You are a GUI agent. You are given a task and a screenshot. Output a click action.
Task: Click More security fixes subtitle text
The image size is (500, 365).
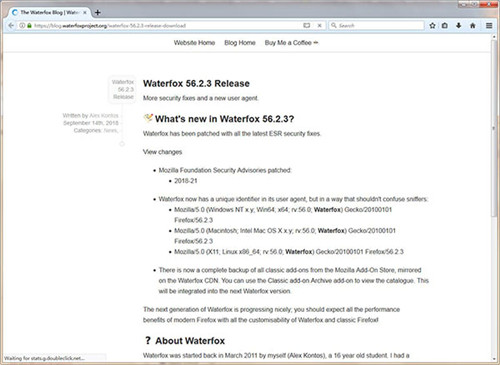[201, 98]
